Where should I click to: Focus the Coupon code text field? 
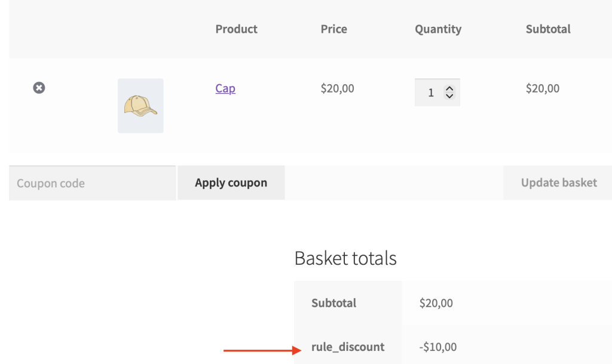click(x=93, y=183)
